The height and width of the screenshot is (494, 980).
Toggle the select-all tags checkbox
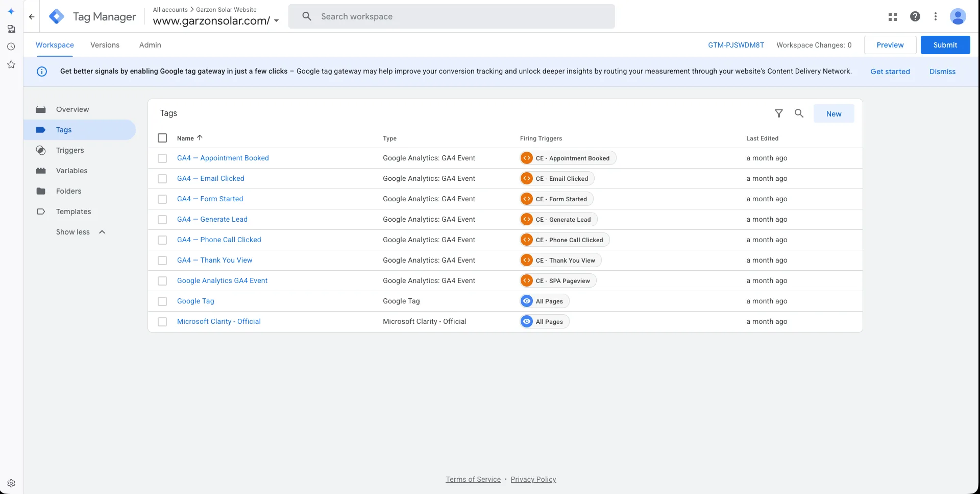pyautogui.click(x=162, y=138)
